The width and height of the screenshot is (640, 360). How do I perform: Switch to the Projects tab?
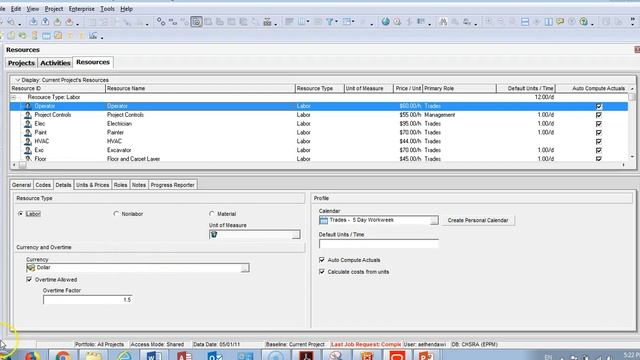click(x=21, y=63)
